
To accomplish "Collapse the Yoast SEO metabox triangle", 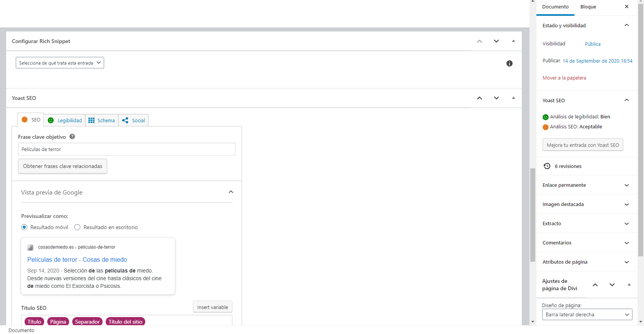I will coord(513,98).
